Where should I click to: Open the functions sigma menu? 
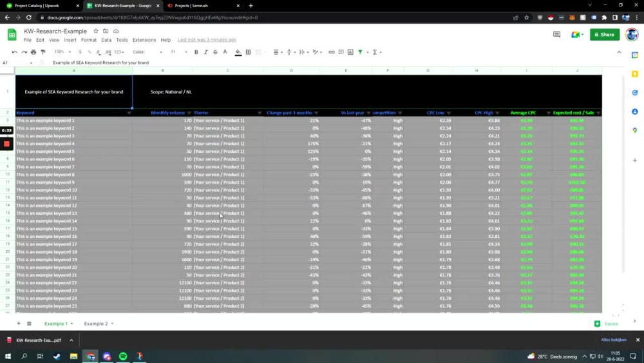point(377,52)
